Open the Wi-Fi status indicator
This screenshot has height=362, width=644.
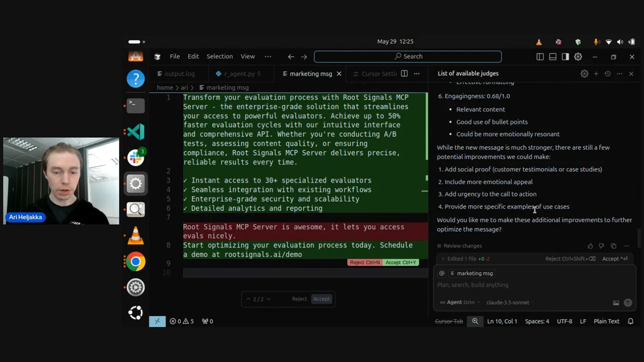tap(608, 42)
